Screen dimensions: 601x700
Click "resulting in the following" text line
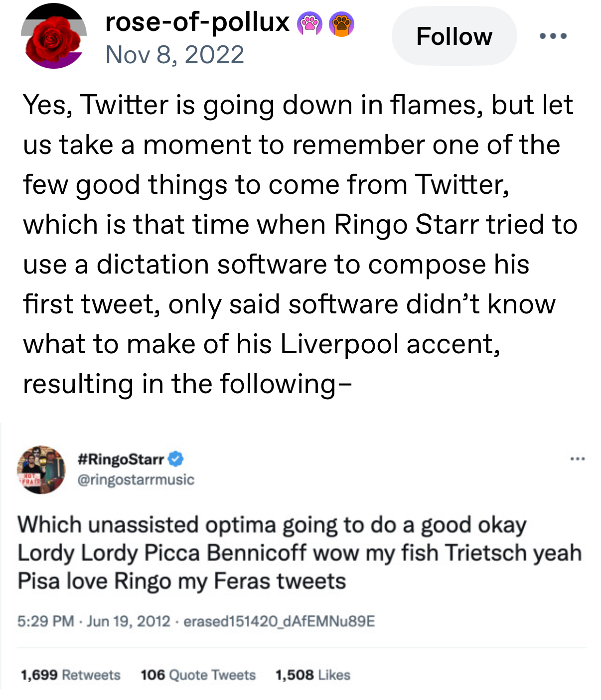[187, 384]
